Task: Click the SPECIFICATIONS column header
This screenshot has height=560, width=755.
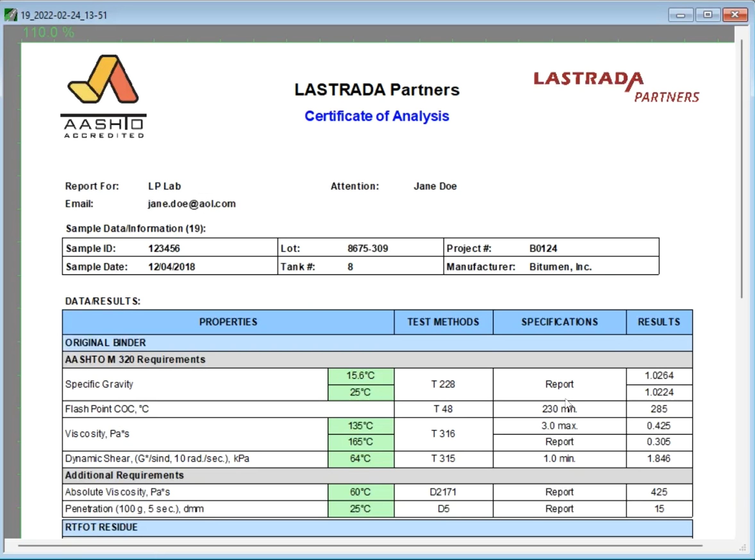Action: pos(560,322)
